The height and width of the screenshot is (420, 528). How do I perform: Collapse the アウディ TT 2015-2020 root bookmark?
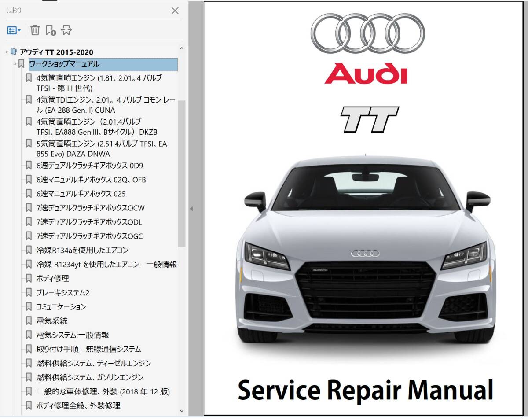7,52
